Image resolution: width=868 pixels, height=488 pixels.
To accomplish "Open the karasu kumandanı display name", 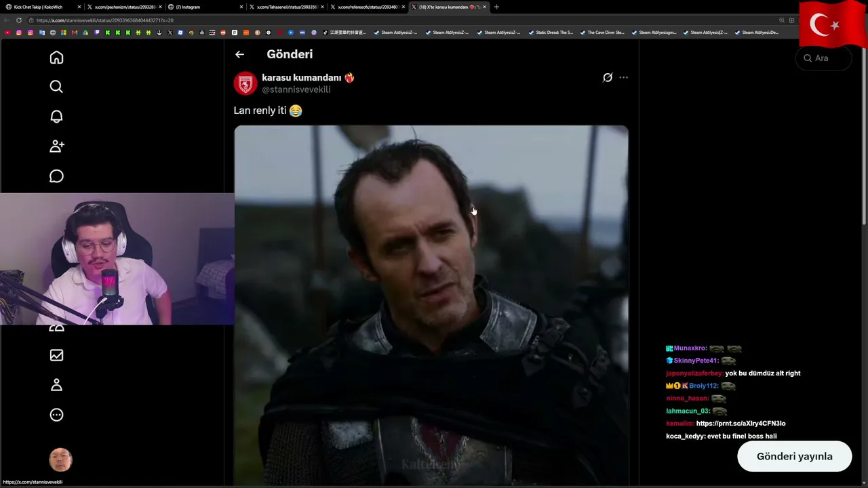I will (x=301, y=78).
